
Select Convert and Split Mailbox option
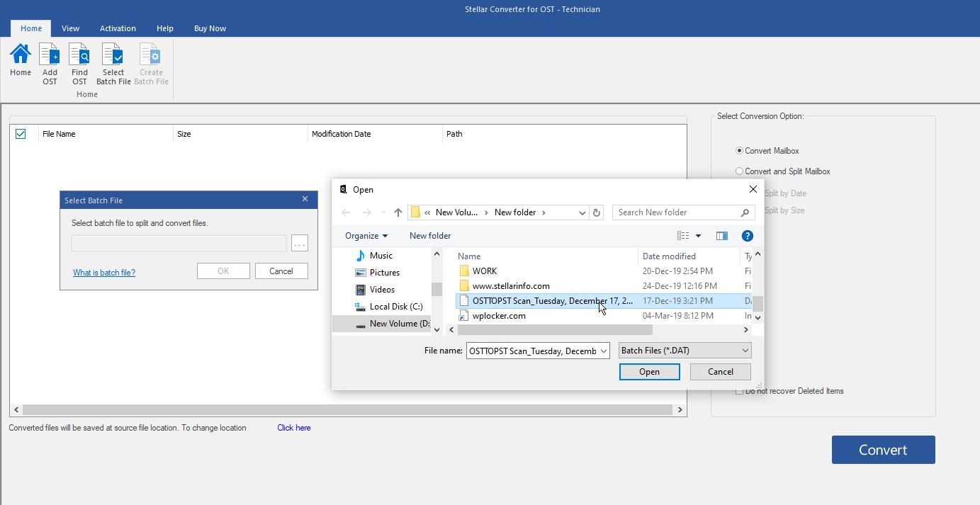click(739, 171)
